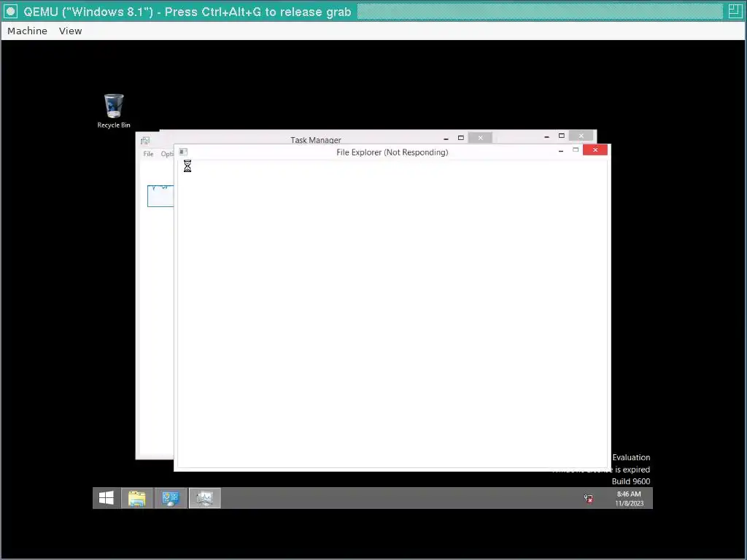
Task: Click the QEMU window maximize icon
Action: click(735, 12)
